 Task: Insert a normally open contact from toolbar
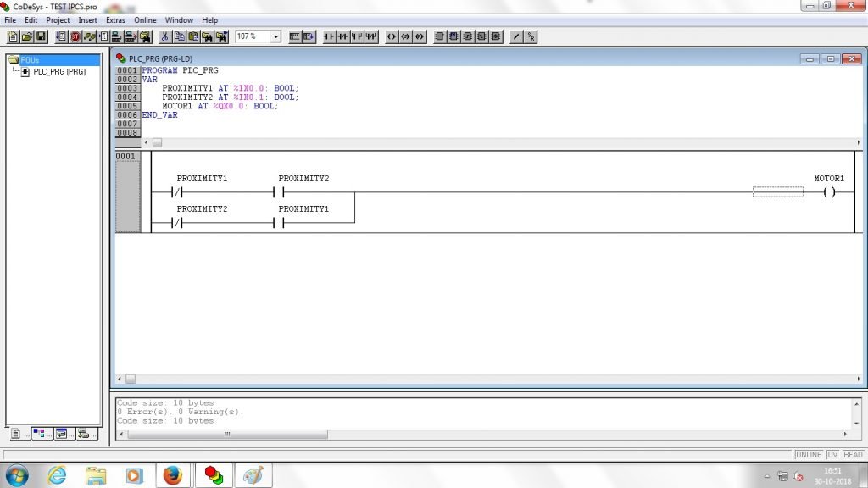pyautogui.click(x=329, y=36)
